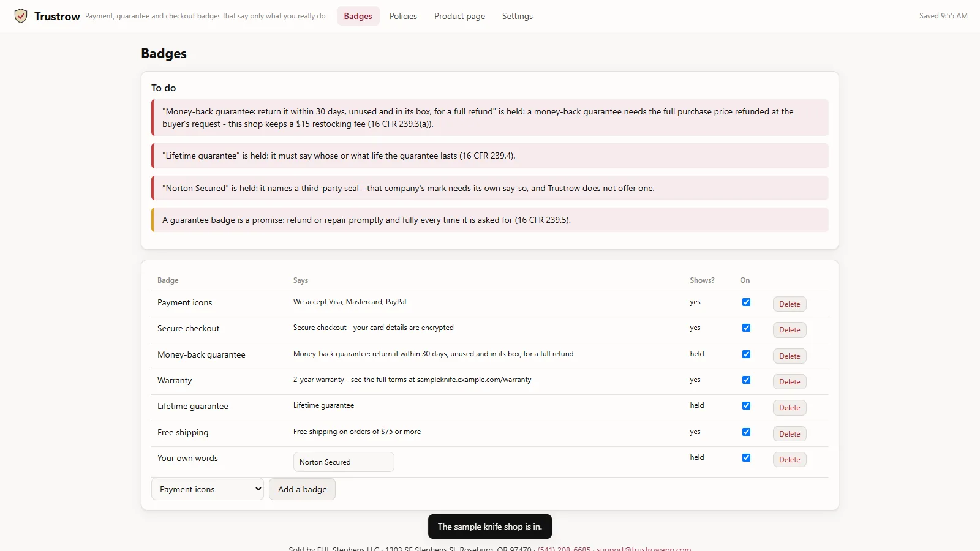The width and height of the screenshot is (980, 551).
Task: Click the money-back restocking fee notice in To do
Action: [490, 118]
